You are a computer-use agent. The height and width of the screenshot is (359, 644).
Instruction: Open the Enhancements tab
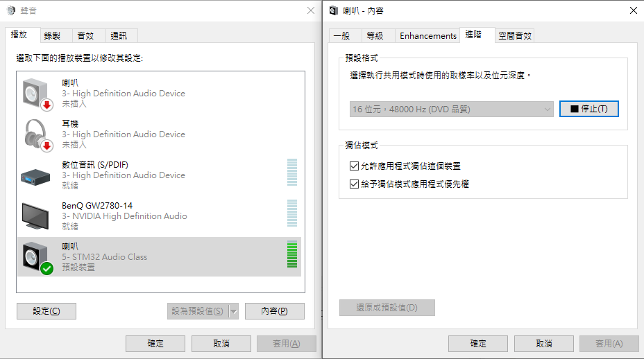coord(428,36)
